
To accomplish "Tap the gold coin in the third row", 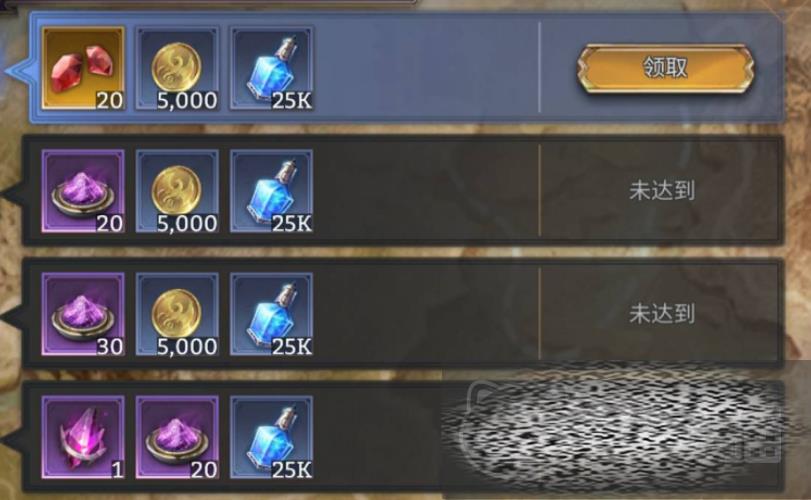I will pos(177,314).
